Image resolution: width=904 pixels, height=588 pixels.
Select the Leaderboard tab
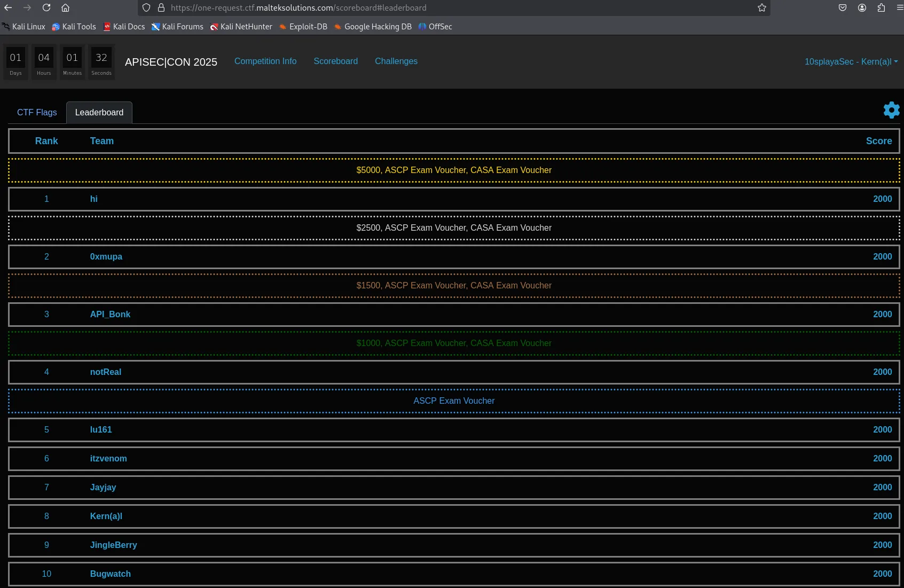click(x=99, y=113)
